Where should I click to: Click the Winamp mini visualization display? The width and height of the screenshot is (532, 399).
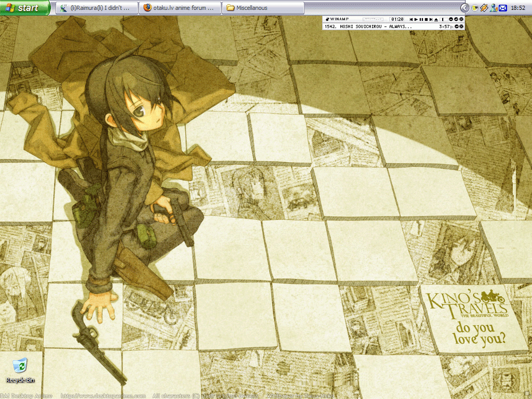(373, 19)
